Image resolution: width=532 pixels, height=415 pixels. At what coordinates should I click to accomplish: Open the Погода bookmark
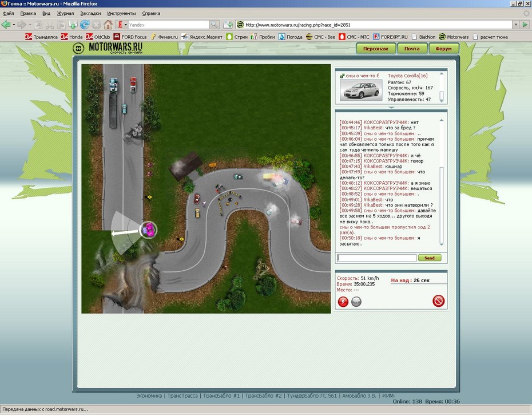(291, 37)
